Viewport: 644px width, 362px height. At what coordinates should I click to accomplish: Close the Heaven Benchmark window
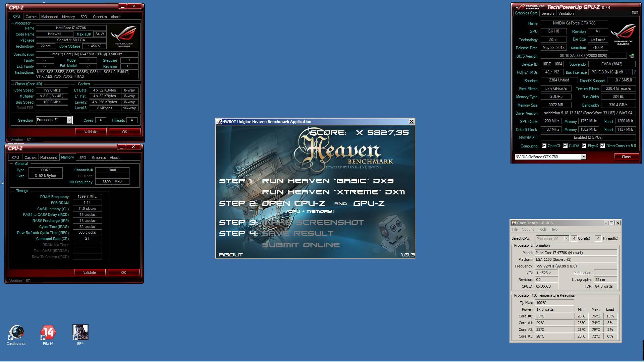(x=411, y=122)
